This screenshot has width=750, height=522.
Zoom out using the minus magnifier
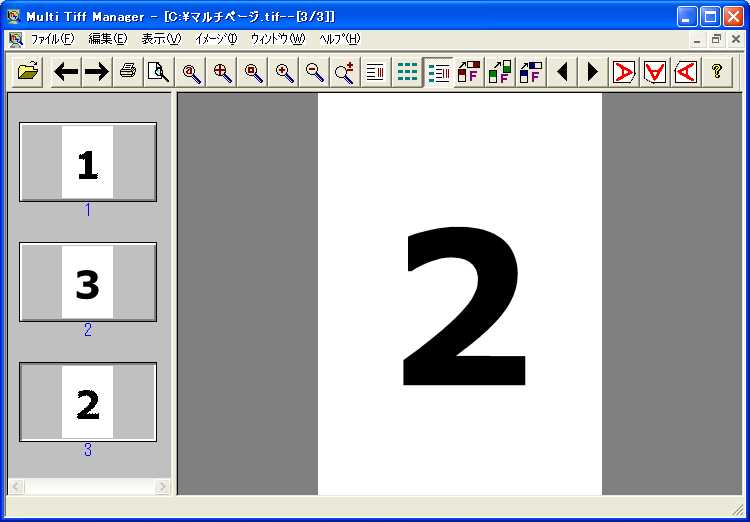click(x=314, y=72)
